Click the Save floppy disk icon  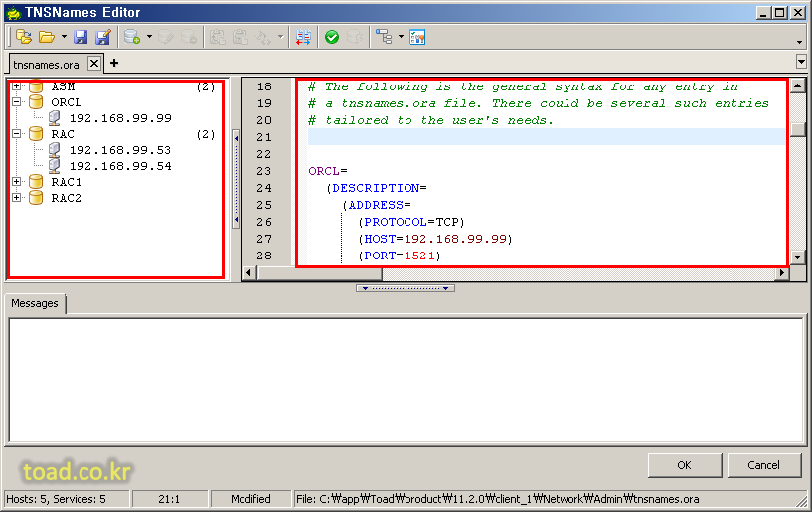pyautogui.click(x=81, y=37)
